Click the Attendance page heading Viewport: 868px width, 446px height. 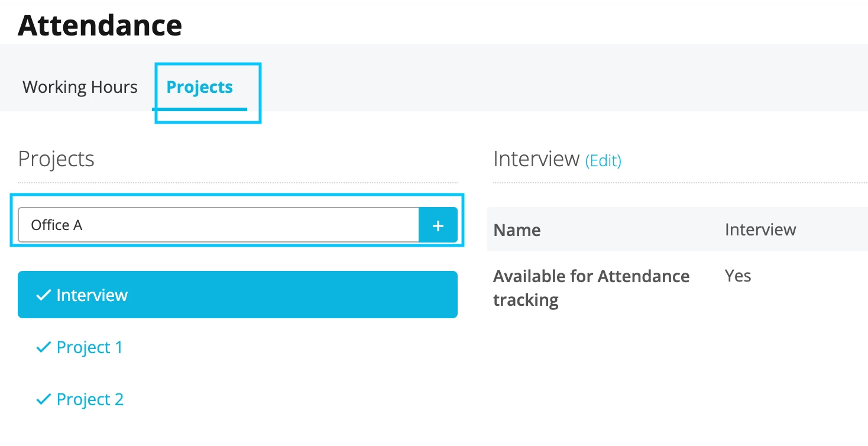(100, 25)
